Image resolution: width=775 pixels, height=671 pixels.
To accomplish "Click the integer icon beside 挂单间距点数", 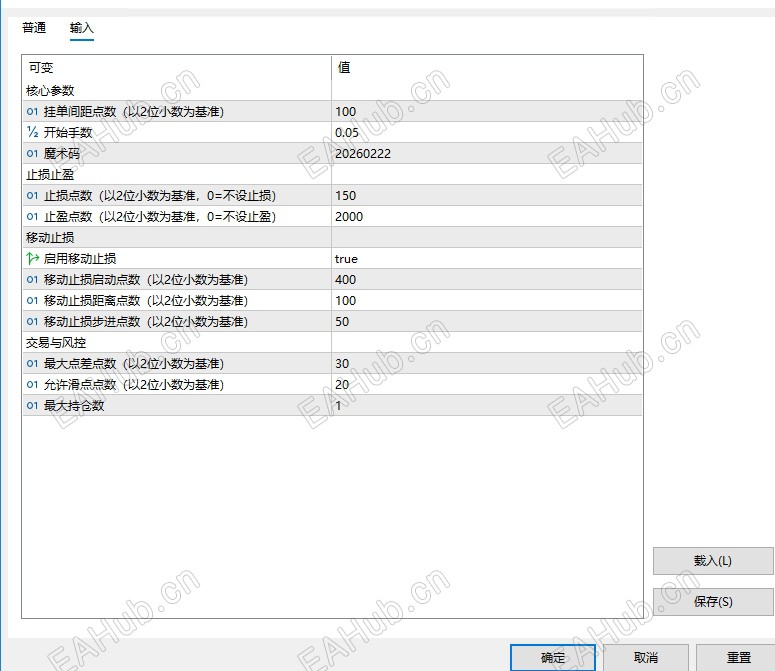I will (x=32, y=112).
